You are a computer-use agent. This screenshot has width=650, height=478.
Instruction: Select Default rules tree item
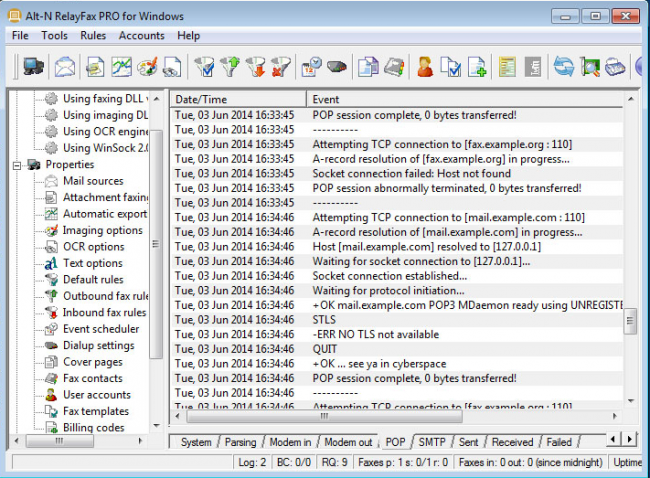coord(93,280)
